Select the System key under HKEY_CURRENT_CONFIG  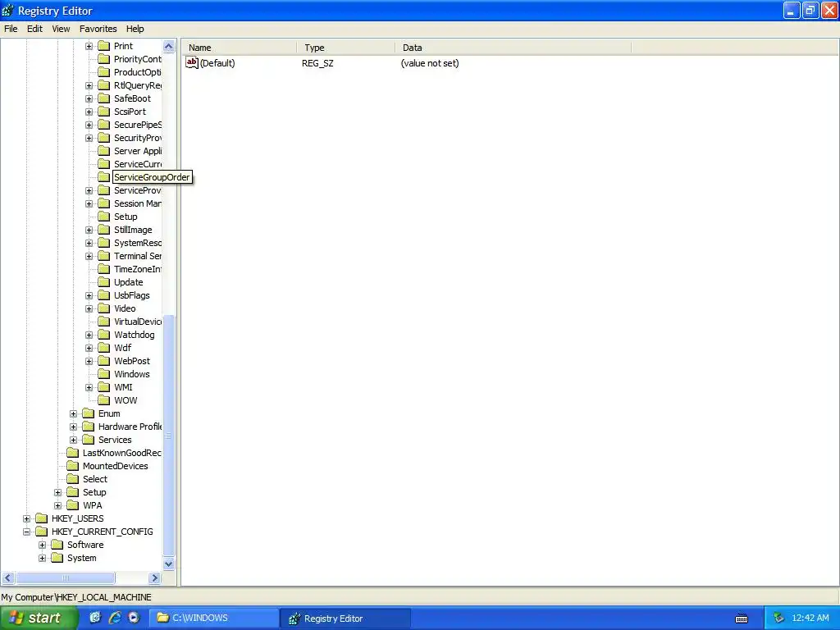81,558
